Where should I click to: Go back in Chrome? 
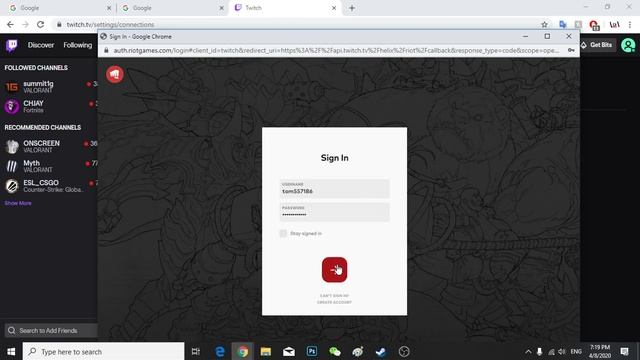(10, 24)
